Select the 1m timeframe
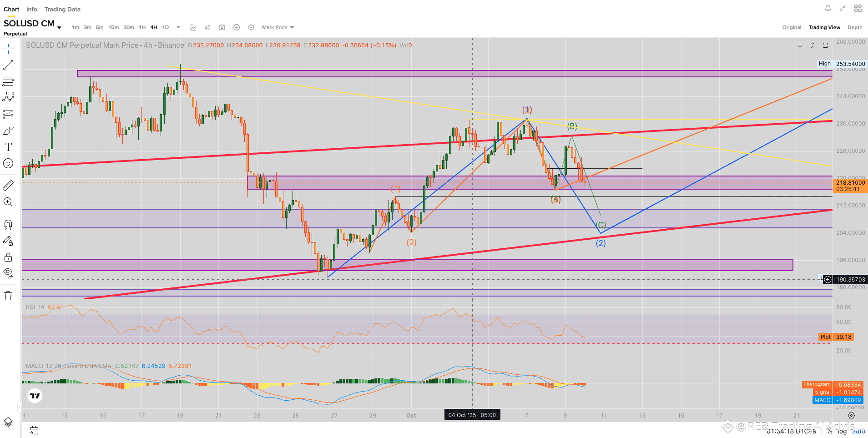This screenshot has height=438, width=868. [75, 27]
